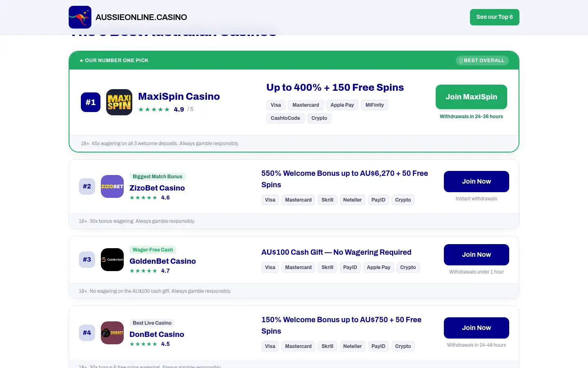The width and height of the screenshot is (588, 368).
Task: Click the Join MaxiSpin button
Action: click(x=471, y=97)
